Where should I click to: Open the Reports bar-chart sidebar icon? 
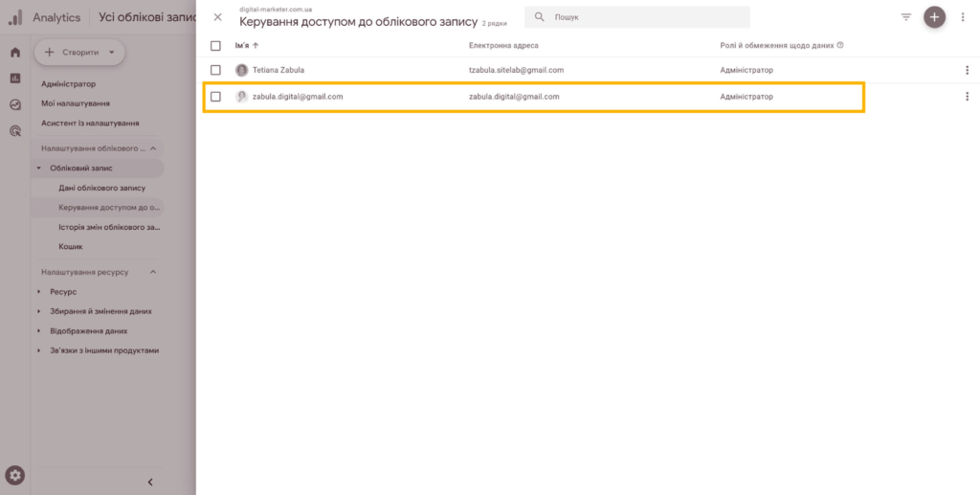point(15,79)
